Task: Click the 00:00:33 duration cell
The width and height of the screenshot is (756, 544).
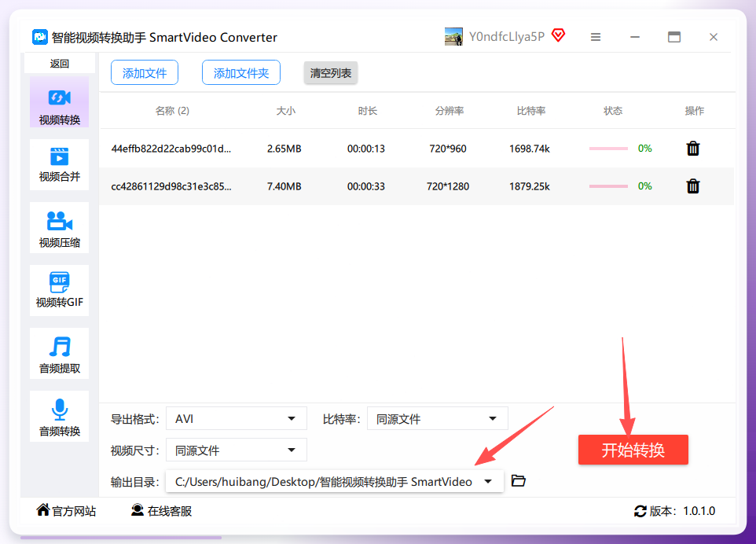Action: (366, 186)
